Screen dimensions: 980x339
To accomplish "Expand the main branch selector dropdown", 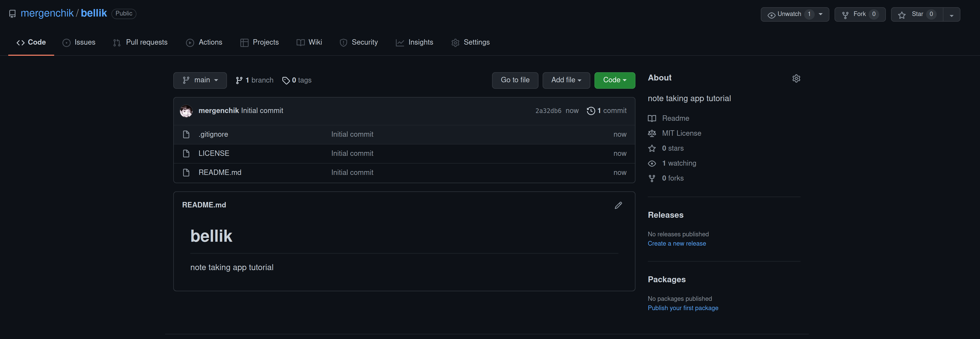I will pyautogui.click(x=200, y=80).
